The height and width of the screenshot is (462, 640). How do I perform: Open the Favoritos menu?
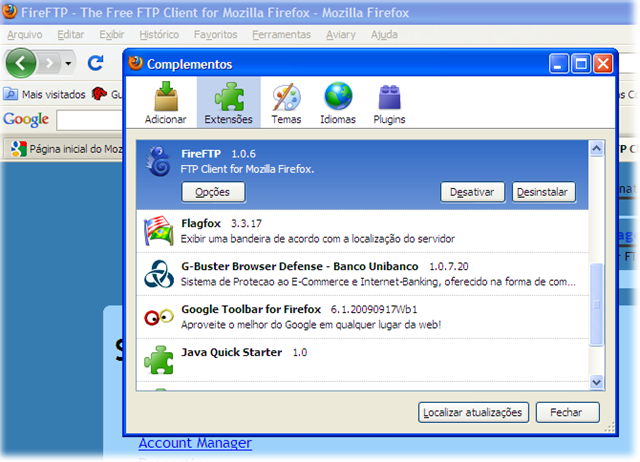coord(216,35)
